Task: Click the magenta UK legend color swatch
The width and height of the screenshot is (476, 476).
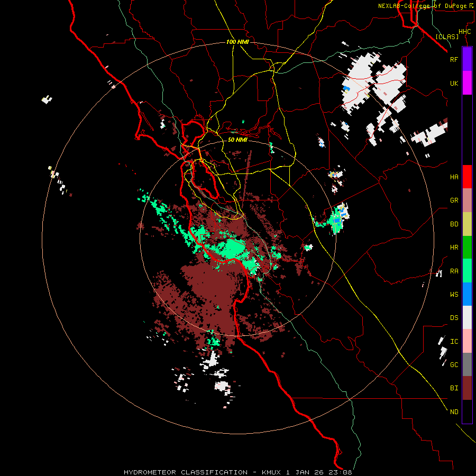Action: pyautogui.click(x=467, y=83)
